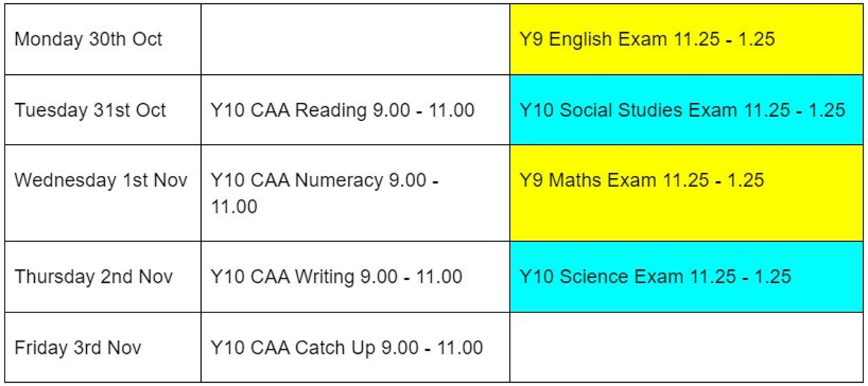Click the empty right cell in Friday's row
868x386 pixels.
(686, 347)
